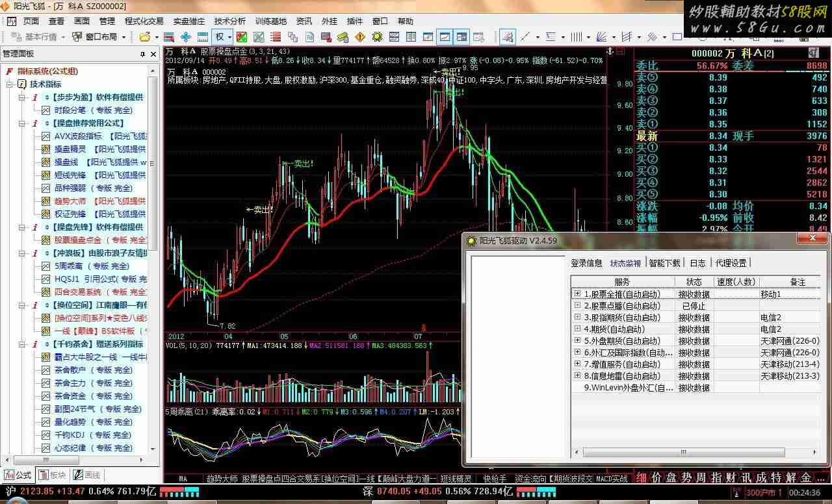Expand the 8.信息地雷 service row
The height and width of the screenshot is (504, 832).
click(x=577, y=375)
